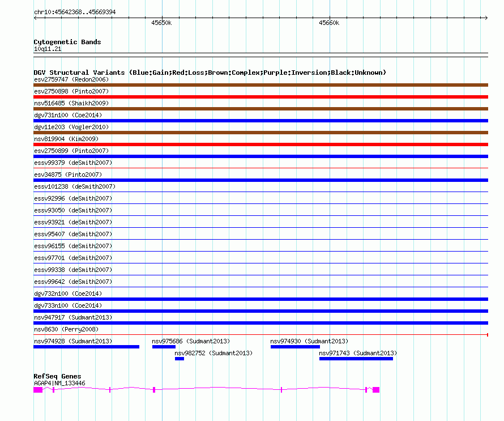The height and width of the screenshot is (421, 504).
Task: Open the dgv731n100 (Coe2014) variant label
Action: point(68,115)
